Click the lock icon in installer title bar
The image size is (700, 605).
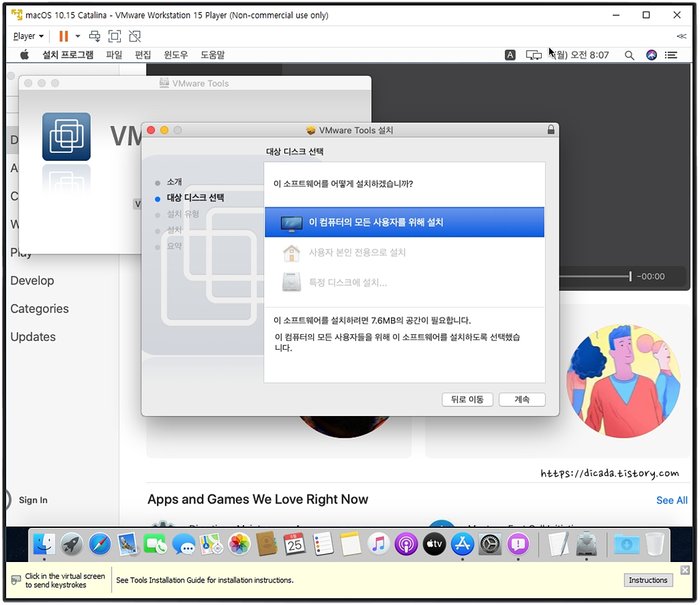[x=551, y=130]
